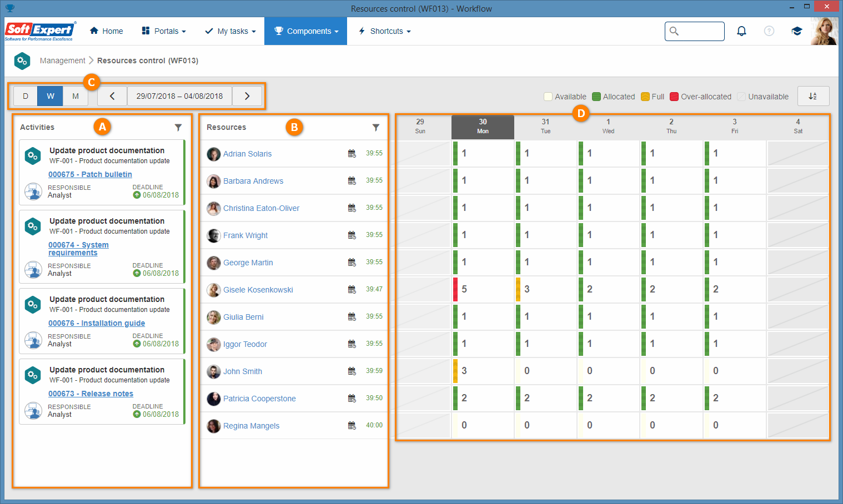843x504 pixels.
Task: Select John Smith's Monday cell showing 3
Action: pyautogui.click(x=483, y=371)
